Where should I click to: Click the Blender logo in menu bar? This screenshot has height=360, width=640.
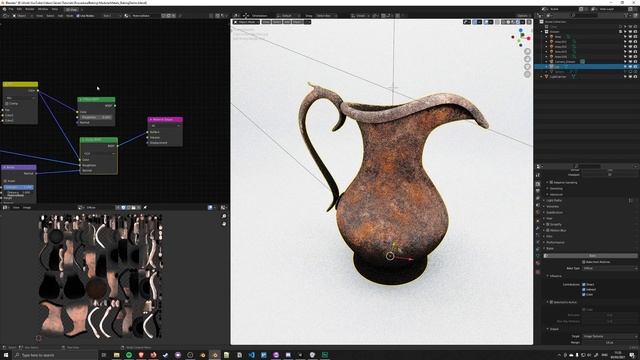(4, 9)
